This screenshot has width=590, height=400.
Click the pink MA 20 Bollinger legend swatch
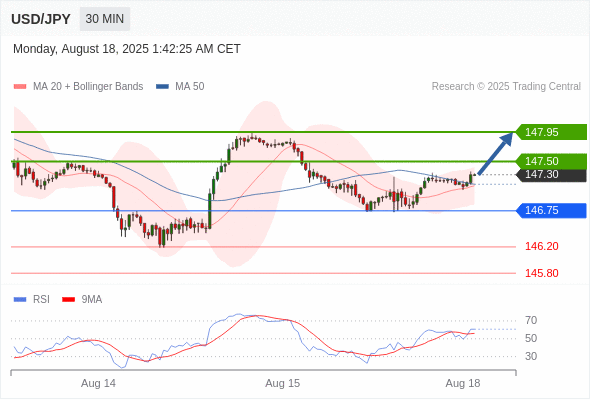coord(20,87)
